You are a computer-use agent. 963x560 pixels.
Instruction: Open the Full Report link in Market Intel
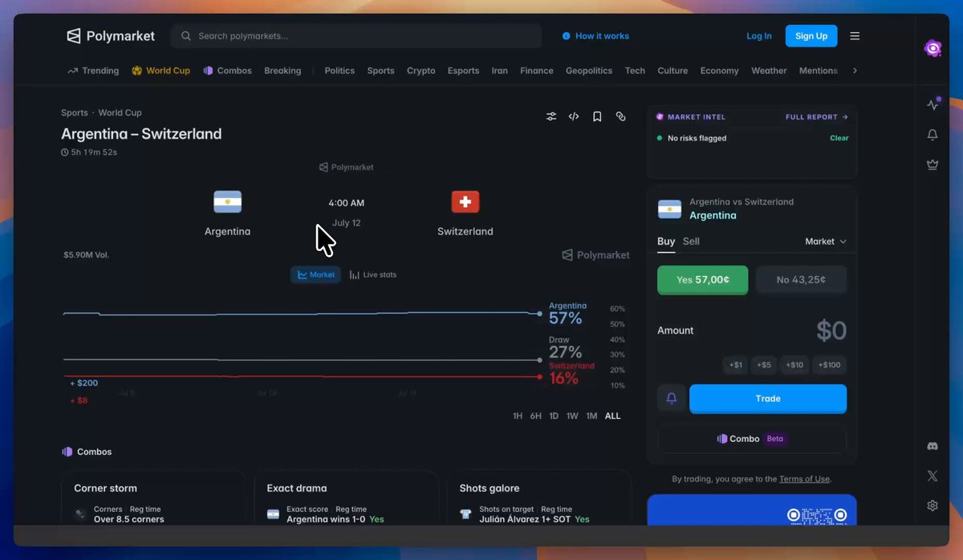coord(817,117)
